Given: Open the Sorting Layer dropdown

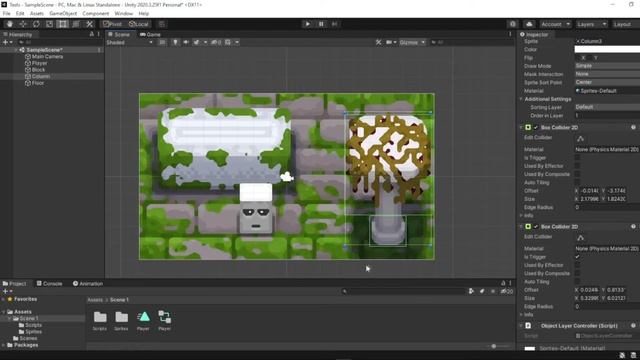Looking at the screenshot, I should (607, 107).
